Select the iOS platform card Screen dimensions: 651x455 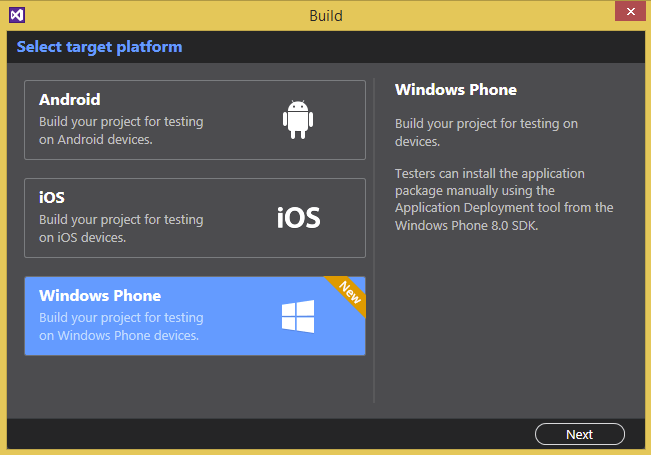(195, 218)
